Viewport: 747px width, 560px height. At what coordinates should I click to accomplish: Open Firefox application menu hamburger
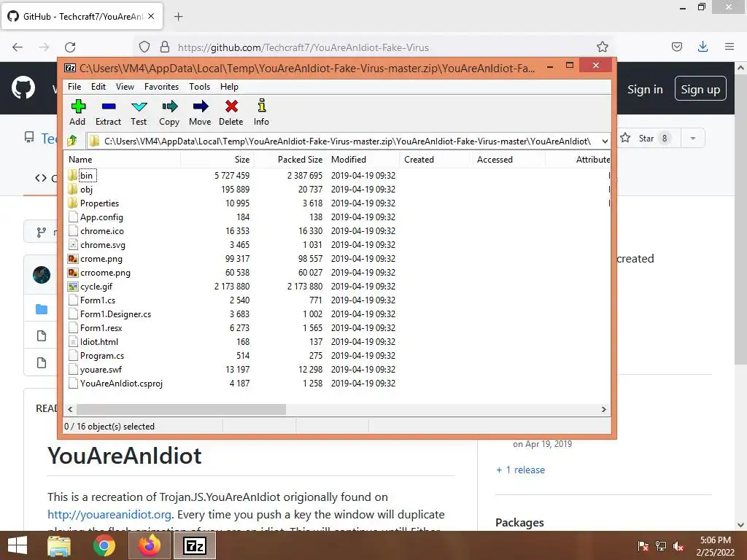(729, 47)
